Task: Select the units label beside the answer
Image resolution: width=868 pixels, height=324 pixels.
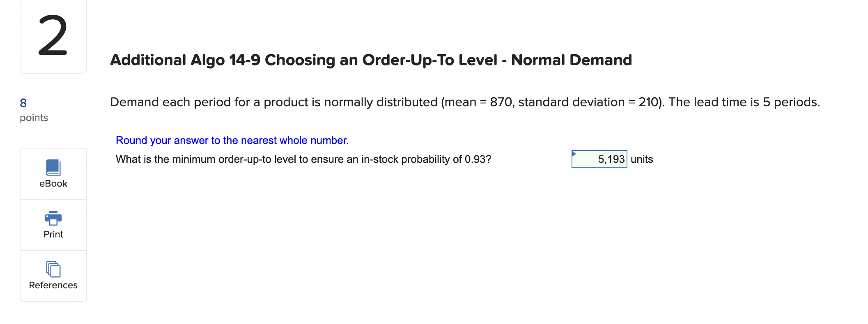Action: (x=642, y=160)
